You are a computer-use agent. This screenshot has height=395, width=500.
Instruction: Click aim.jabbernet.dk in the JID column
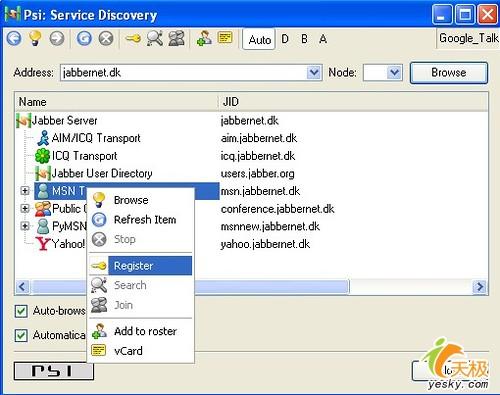click(x=259, y=138)
